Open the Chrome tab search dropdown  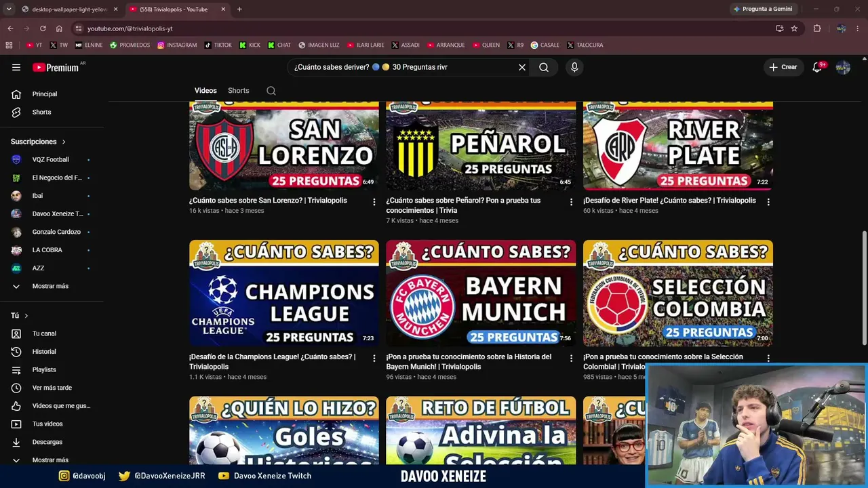click(8, 9)
